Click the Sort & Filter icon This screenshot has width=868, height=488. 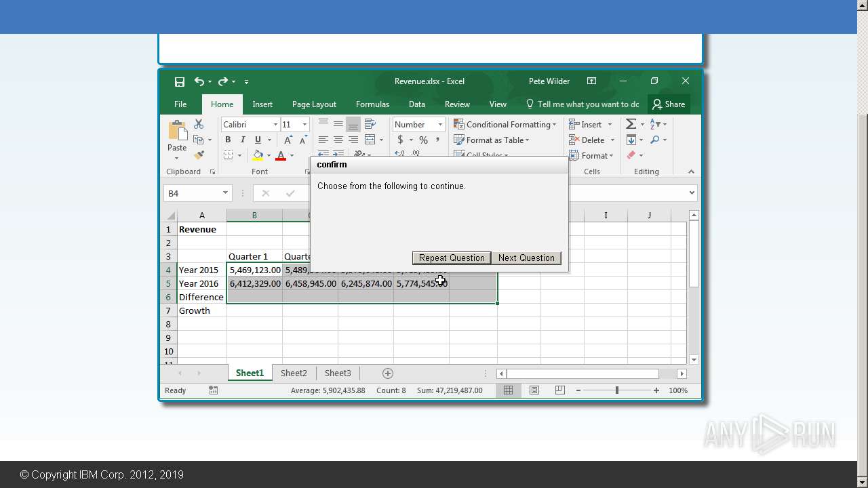655,124
